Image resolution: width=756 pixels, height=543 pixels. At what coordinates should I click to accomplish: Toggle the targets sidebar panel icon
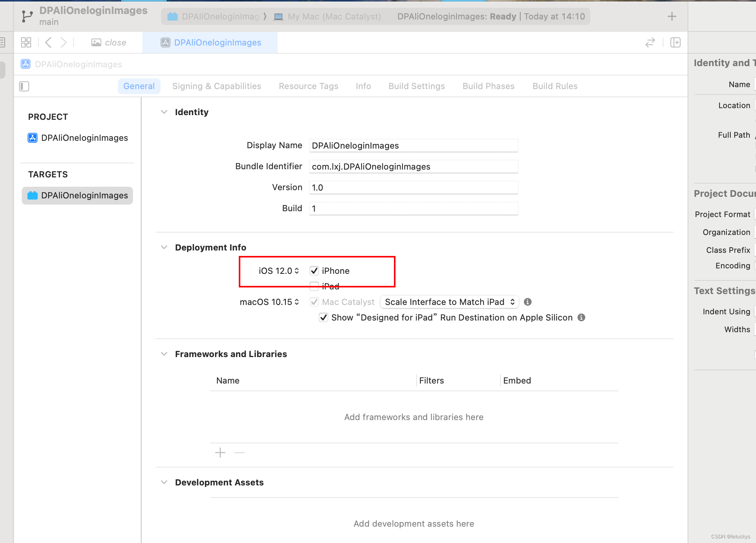click(24, 86)
